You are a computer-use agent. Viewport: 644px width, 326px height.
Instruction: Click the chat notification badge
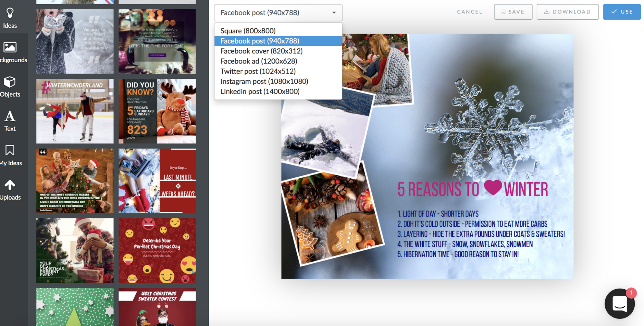(x=631, y=293)
